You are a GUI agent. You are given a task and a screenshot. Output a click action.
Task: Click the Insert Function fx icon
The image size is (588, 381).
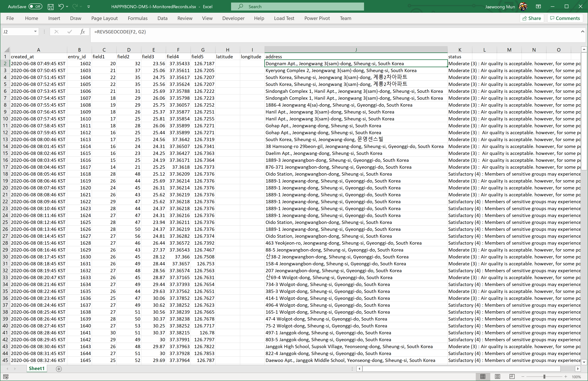click(x=82, y=32)
